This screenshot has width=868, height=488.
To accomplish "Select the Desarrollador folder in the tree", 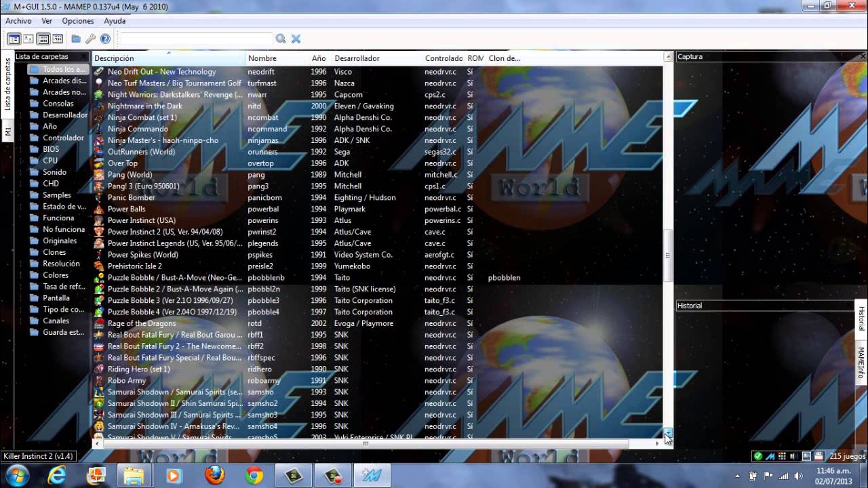I will (58, 115).
